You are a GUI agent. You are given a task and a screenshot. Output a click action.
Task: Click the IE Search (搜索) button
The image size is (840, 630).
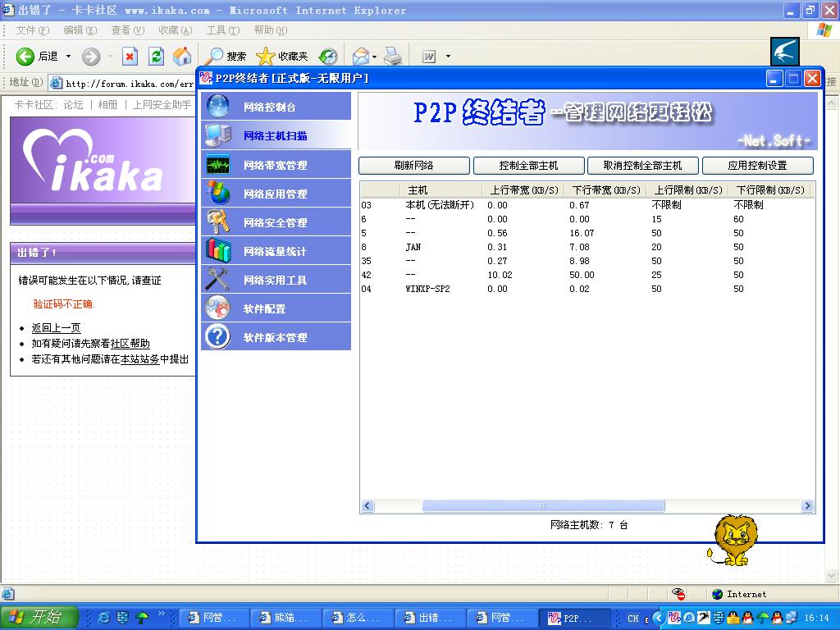coord(226,56)
